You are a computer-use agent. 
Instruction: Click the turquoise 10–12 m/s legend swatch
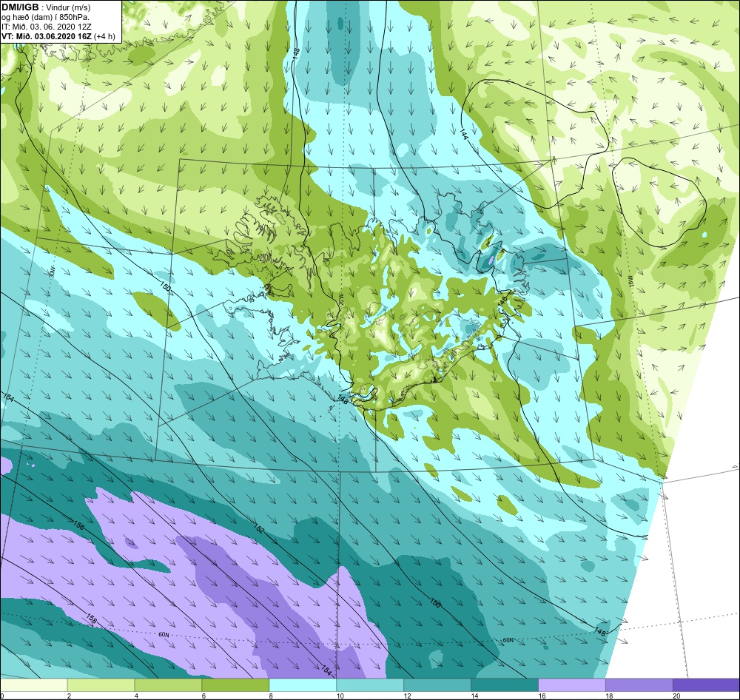[370, 684]
